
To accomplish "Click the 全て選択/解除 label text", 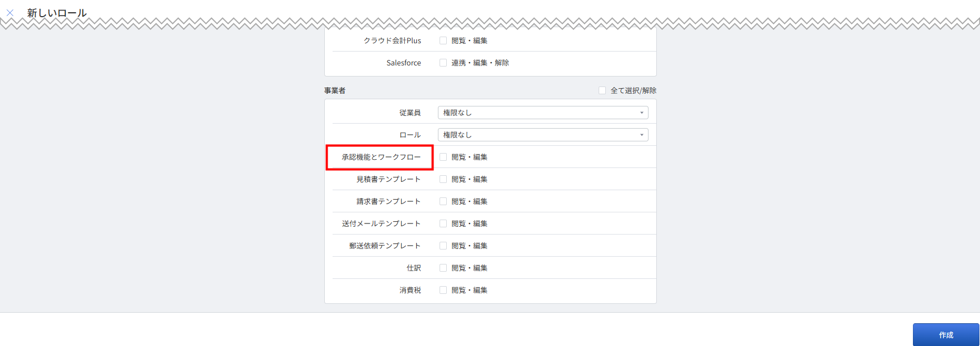I will coord(633,90).
